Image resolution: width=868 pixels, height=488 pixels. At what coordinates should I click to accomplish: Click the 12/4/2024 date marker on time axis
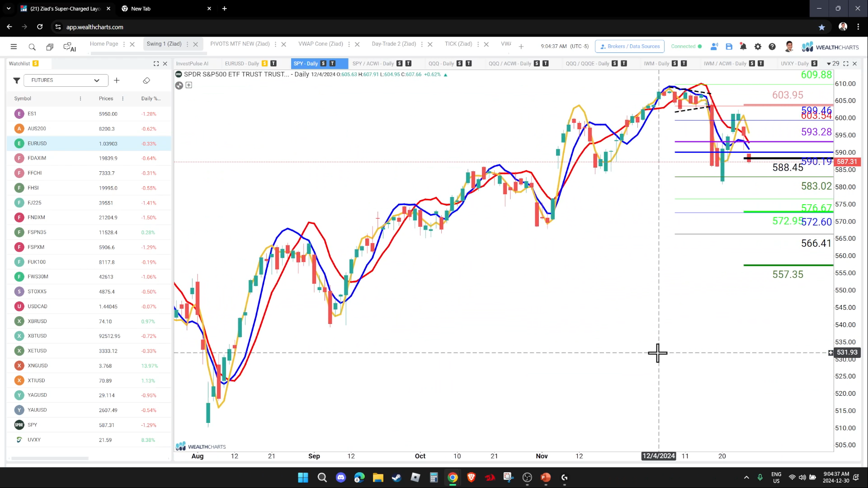pos(659,456)
